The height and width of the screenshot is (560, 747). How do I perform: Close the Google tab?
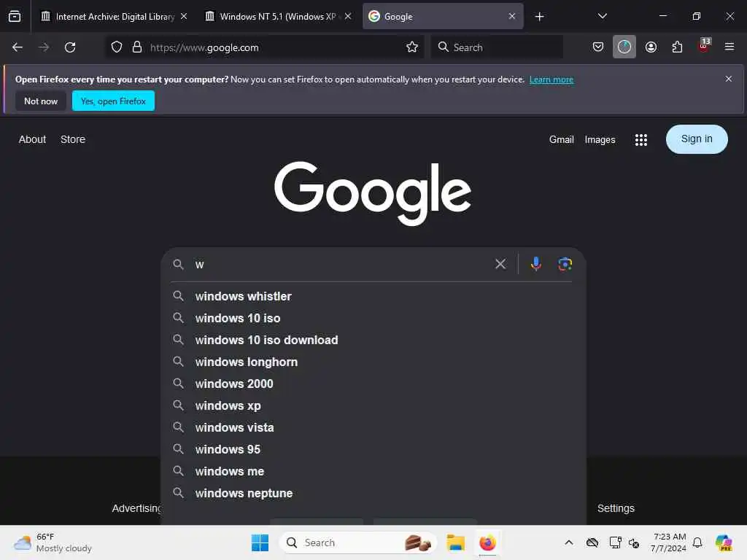click(511, 16)
